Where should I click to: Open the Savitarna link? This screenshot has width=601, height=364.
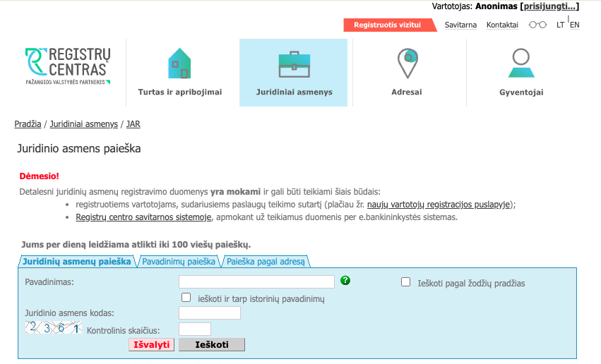(x=460, y=25)
